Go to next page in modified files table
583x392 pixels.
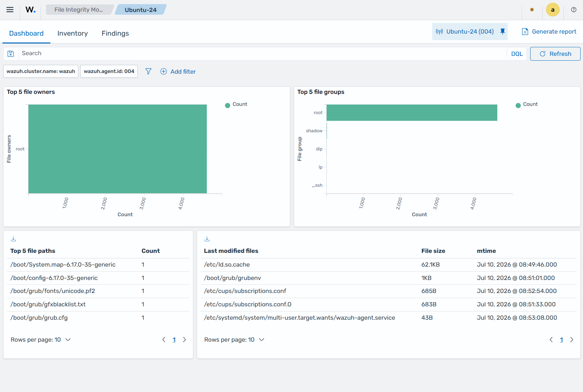[x=572, y=340]
